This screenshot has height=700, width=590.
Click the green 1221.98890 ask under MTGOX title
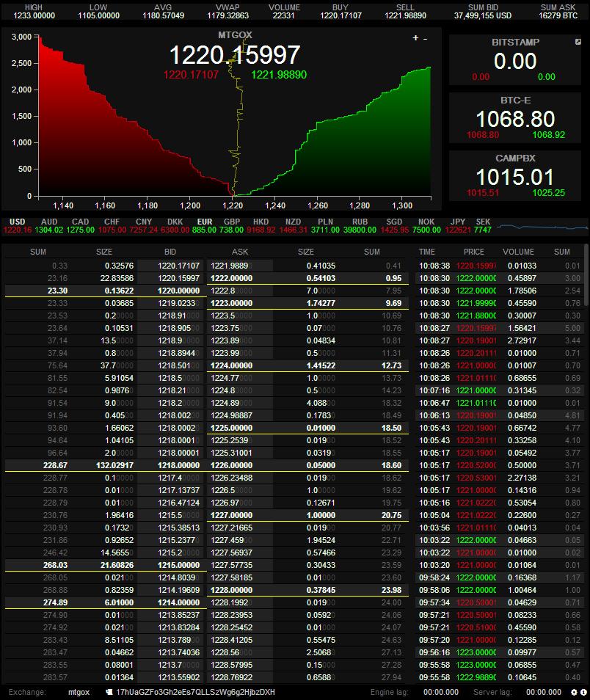coord(279,75)
